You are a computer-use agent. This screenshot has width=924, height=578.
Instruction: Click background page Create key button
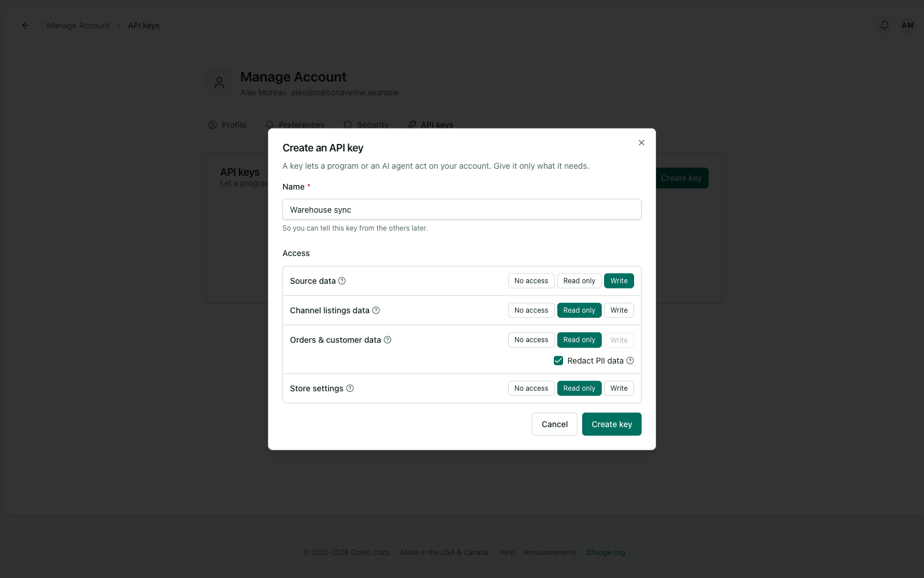681,178
